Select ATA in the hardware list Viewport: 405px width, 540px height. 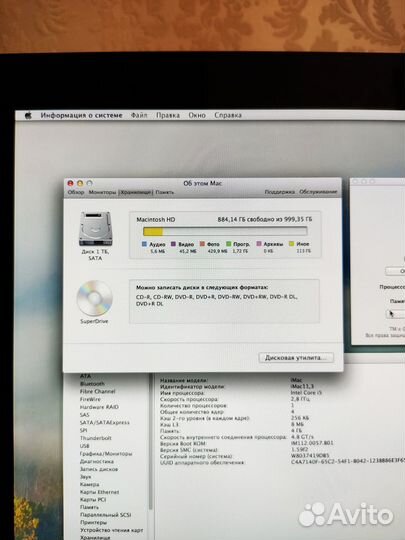85,376
